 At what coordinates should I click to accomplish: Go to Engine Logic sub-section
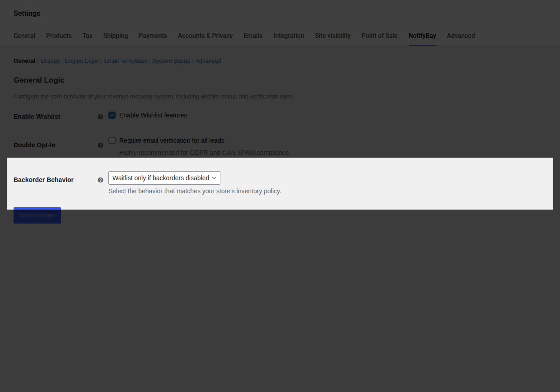(x=82, y=61)
